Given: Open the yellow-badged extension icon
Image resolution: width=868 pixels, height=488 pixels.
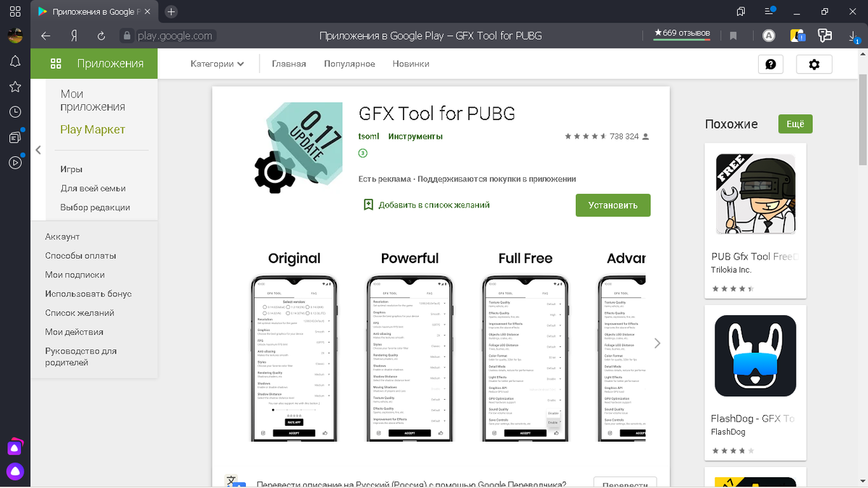Looking at the screenshot, I should click(x=797, y=35).
